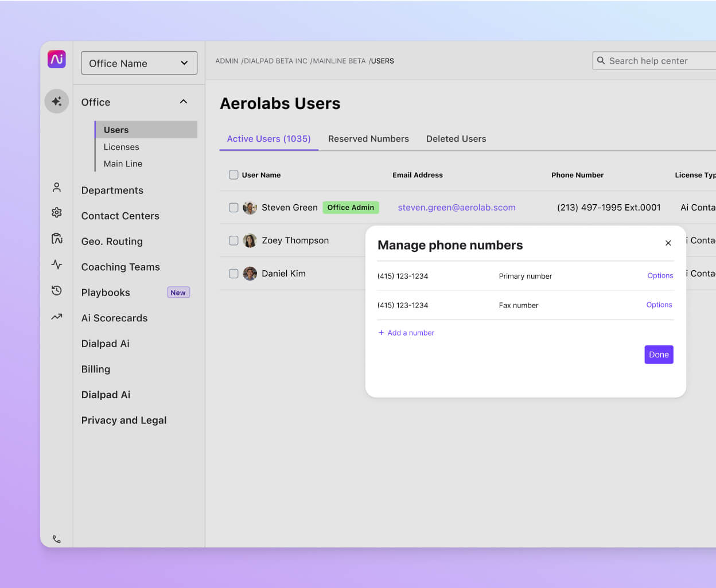Click the Dialpad Ai logo
716x588 pixels.
[56, 59]
